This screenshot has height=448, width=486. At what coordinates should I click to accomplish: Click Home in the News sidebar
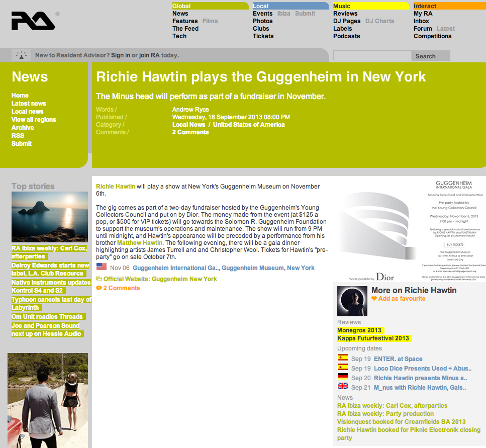click(20, 96)
